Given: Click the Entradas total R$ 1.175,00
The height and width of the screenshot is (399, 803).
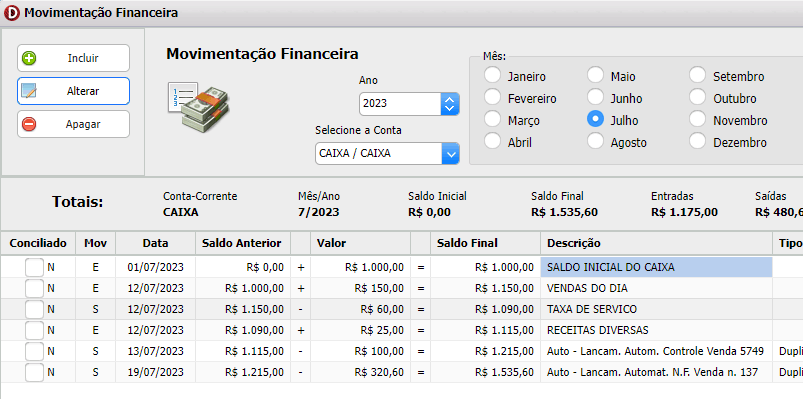Looking at the screenshot, I should (x=684, y=213).
